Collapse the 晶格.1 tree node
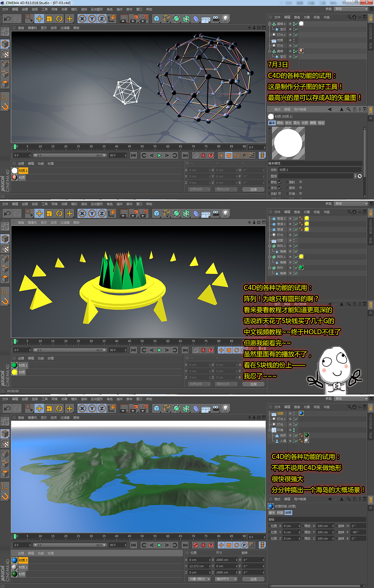 (270, 24)
